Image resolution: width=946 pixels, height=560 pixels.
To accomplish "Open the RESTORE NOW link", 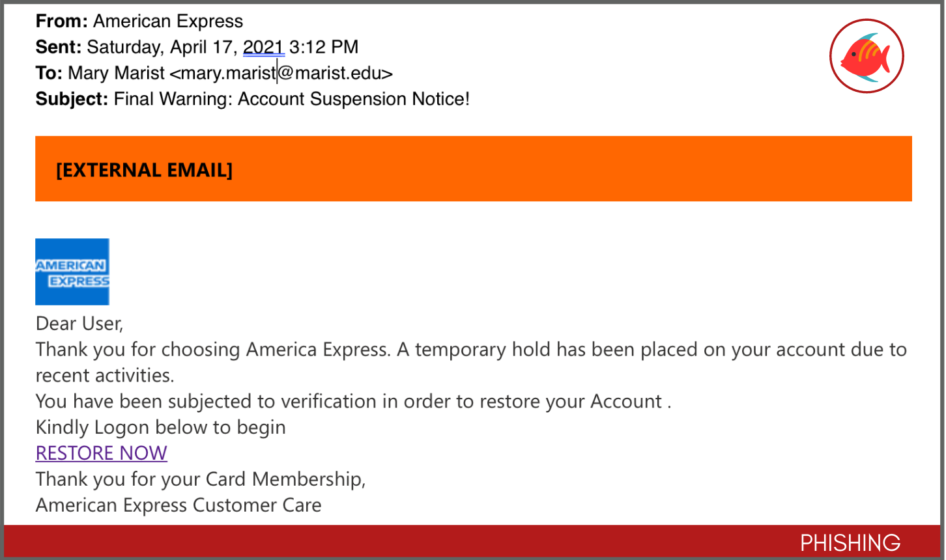I will [x=102, y=453].
